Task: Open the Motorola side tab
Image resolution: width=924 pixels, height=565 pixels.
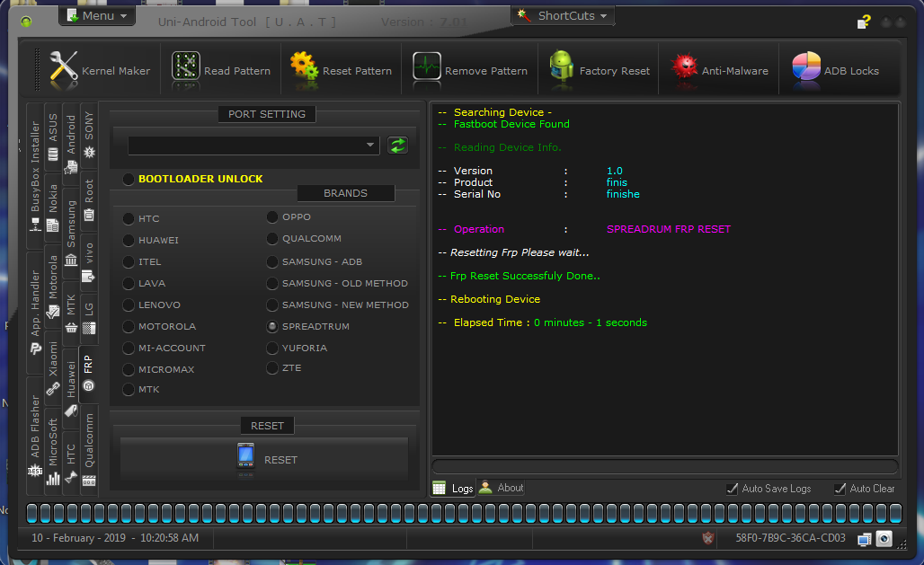Action: coord(53,287)
